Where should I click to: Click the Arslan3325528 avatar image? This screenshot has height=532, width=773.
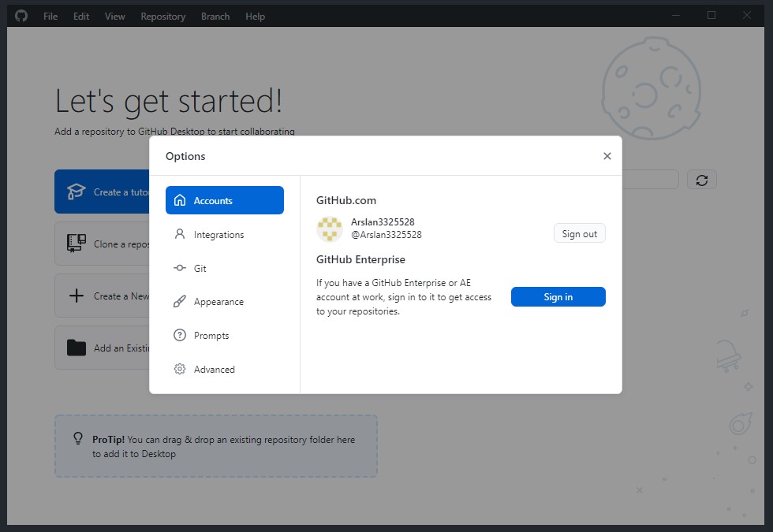click(330, 229)
